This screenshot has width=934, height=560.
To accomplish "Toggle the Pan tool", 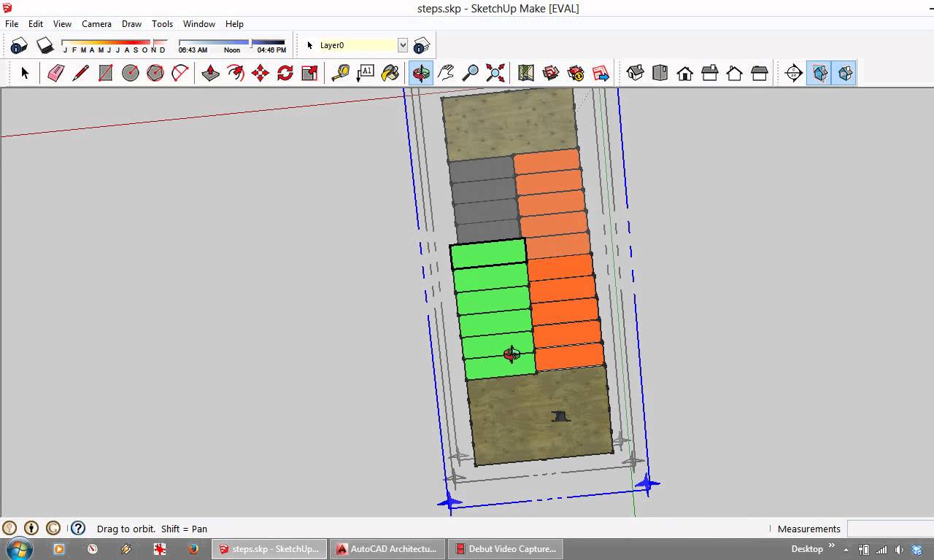I will (446, 73).
